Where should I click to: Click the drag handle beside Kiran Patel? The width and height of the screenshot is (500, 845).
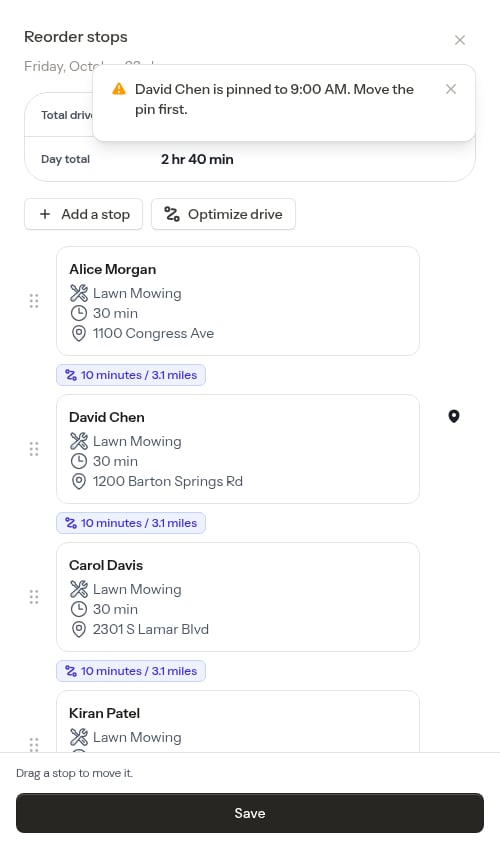(34, 744)
